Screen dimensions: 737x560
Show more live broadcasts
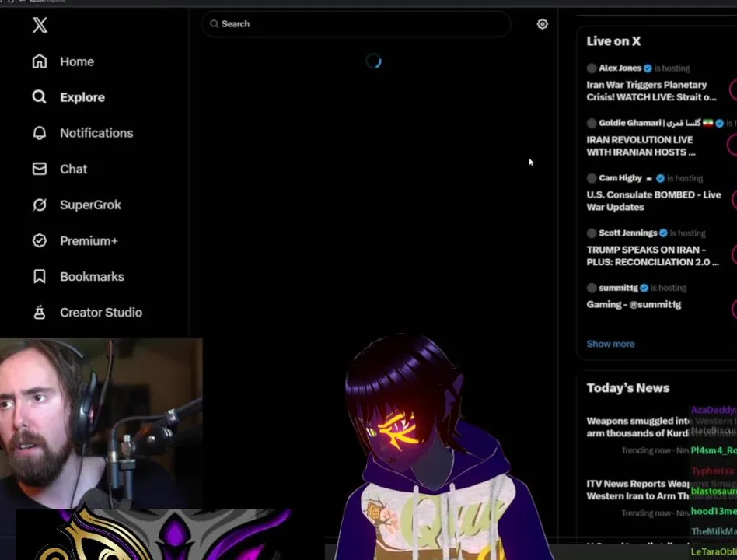point(610,344)
